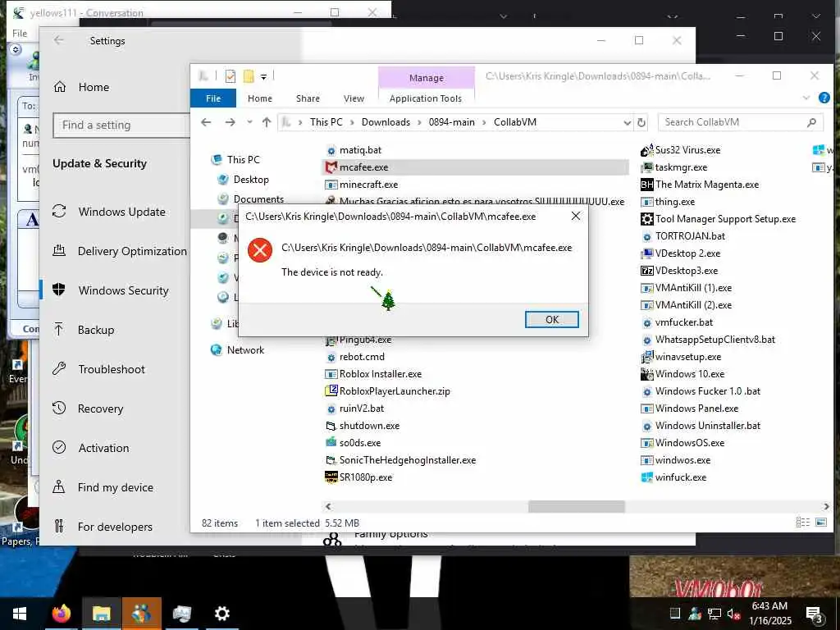Select Windows 10.exe file icon
This screenshot has height=630, width=840.
tap(647, 373)
